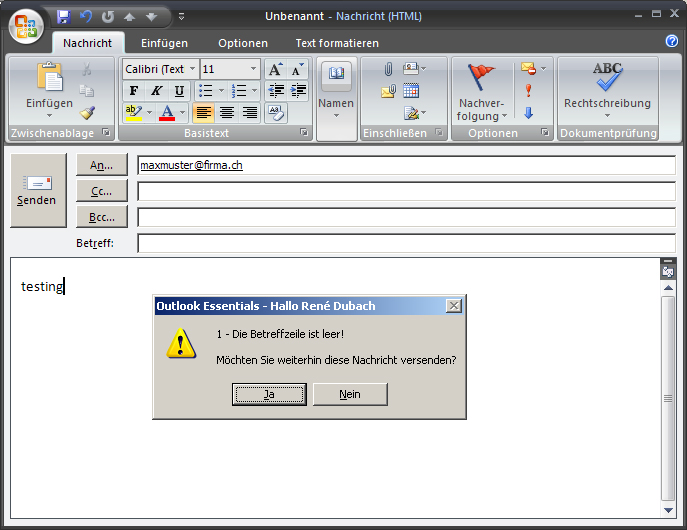The height and width of the screenshot is (530, 687).
Task: Close the Outlook Essentials dialog
Action: coord(454,306)
